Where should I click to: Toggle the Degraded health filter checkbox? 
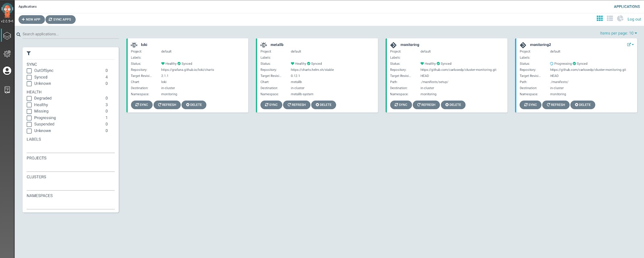[x=29, y=98]
